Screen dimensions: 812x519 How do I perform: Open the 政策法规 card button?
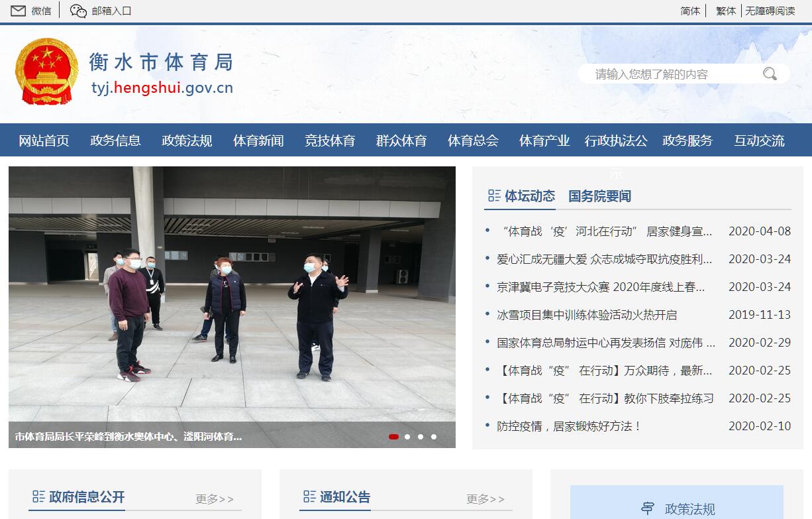(677, 502)
